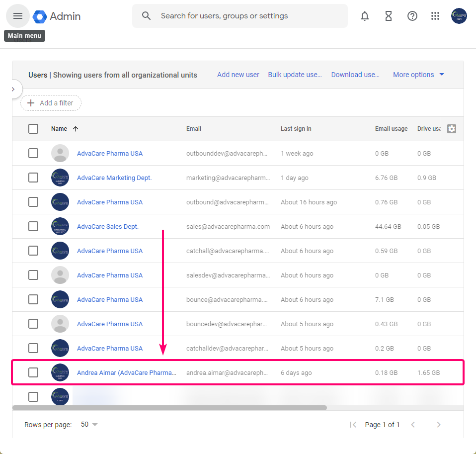The image size is (476, 454).
Task: Open the Rows per page dropdown
Action: tap(89, 425)
